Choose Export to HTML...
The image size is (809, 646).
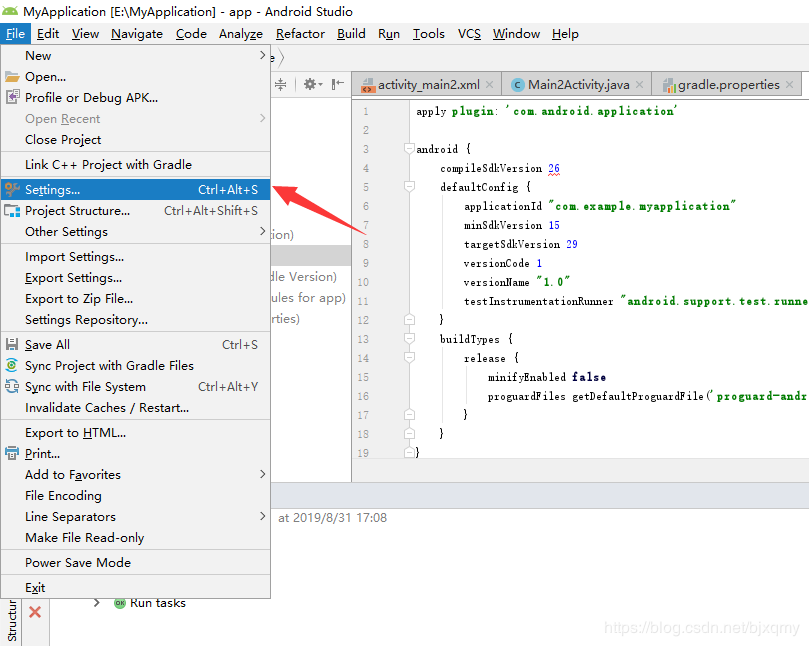pos(135,433)
